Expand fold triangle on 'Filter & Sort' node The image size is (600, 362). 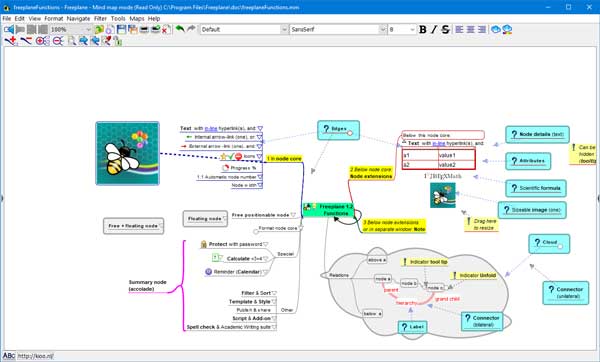[x=274, y=293]
